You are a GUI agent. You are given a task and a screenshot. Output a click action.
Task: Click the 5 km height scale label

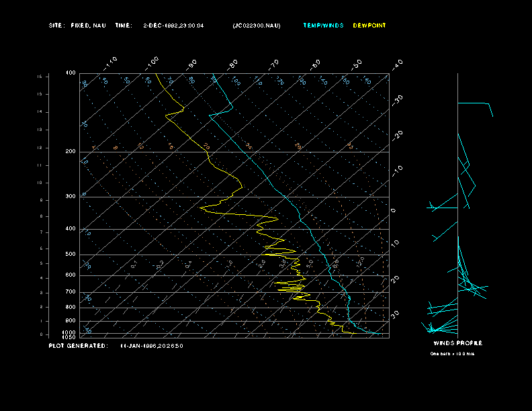tap(41, 263)
